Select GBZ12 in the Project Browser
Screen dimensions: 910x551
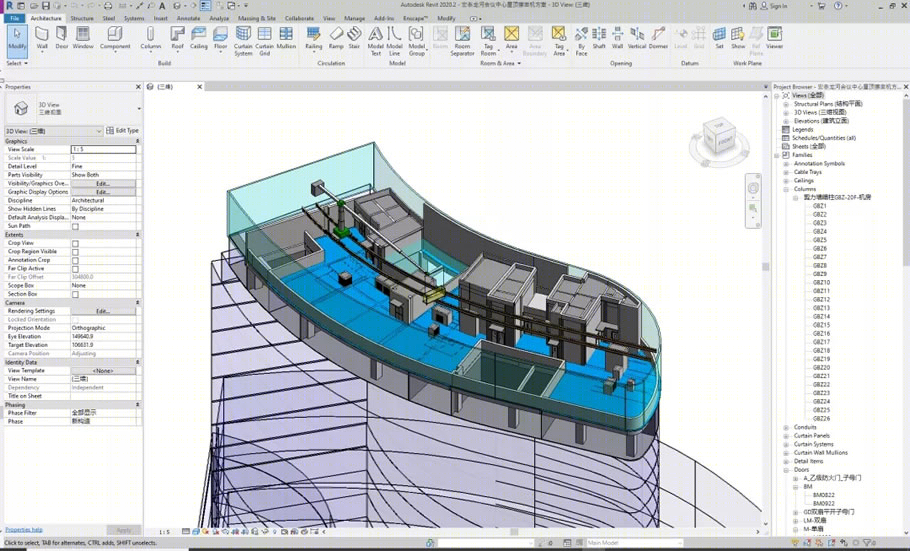coord(821,300)
